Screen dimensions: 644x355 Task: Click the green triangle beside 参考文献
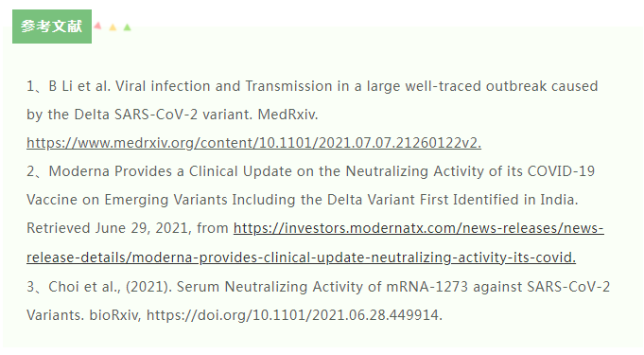[128, 27]
